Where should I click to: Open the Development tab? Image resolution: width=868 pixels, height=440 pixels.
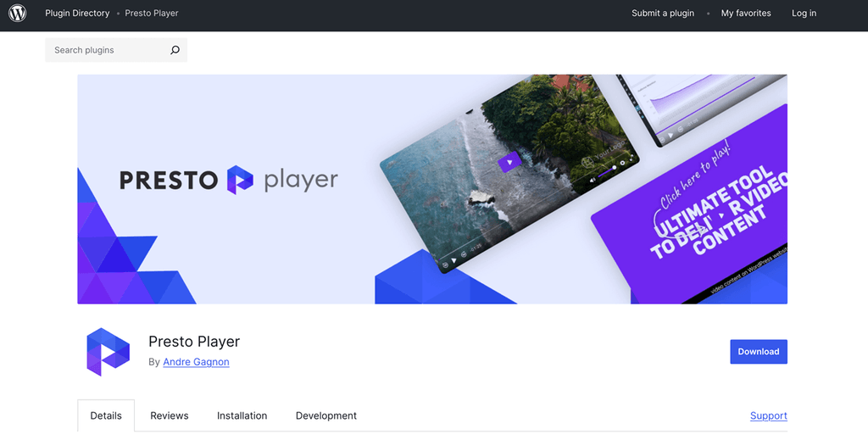coord(326,415)
